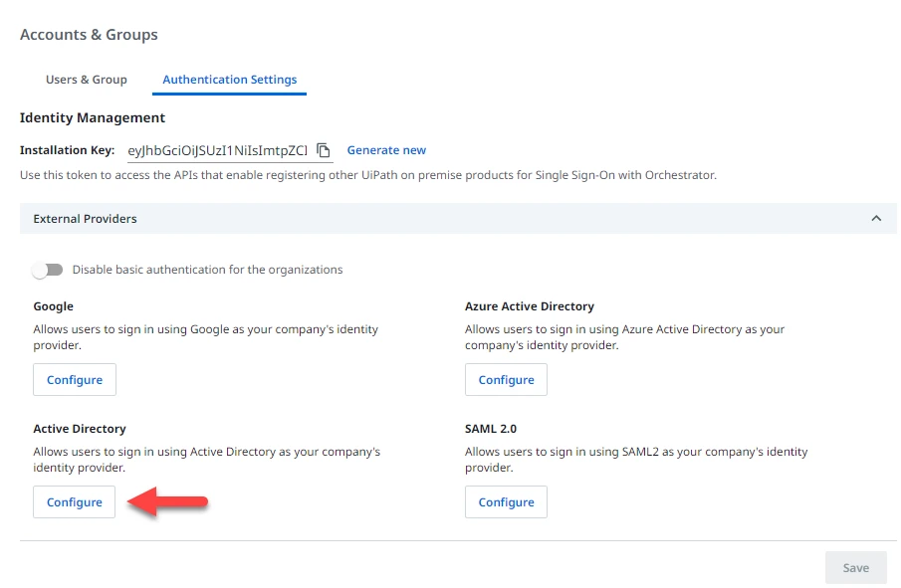Toggle Disable basic authentication for the organizations
The height and width of the screenshot is (588, 901).
coord(47,270)
